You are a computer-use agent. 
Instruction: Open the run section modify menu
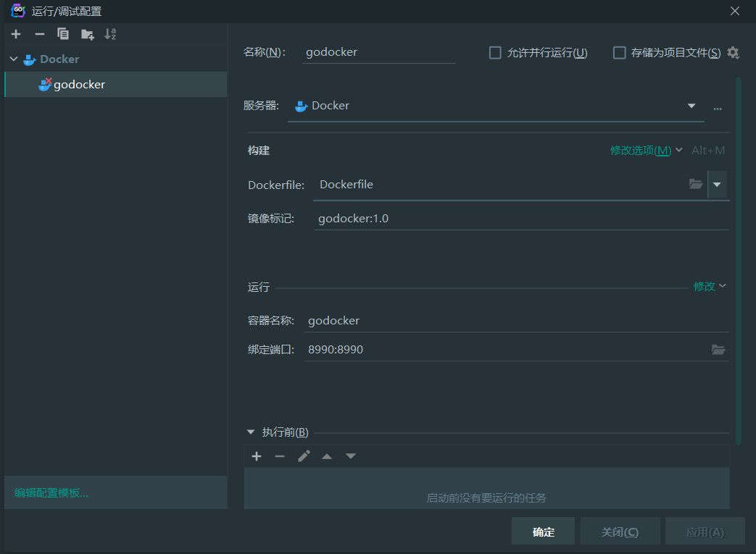[x=709, y=287]
